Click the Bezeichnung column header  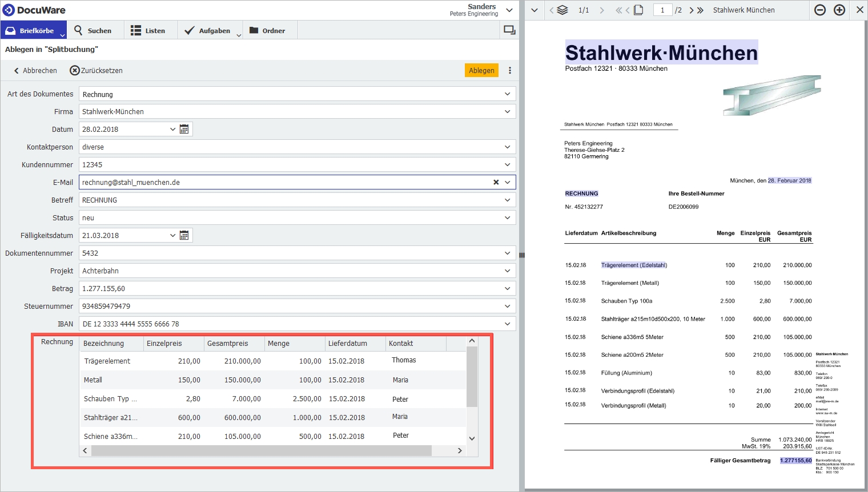(x=111, y=344)
